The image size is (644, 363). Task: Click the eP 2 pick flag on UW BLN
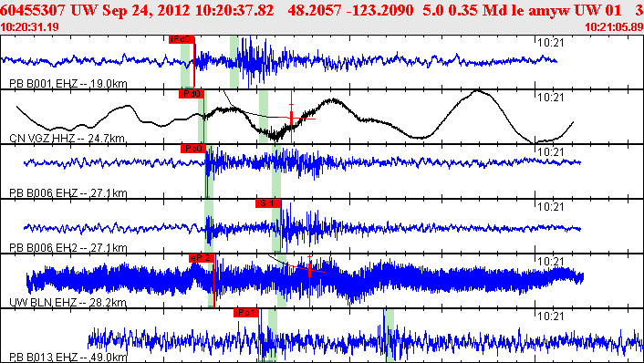202,258
